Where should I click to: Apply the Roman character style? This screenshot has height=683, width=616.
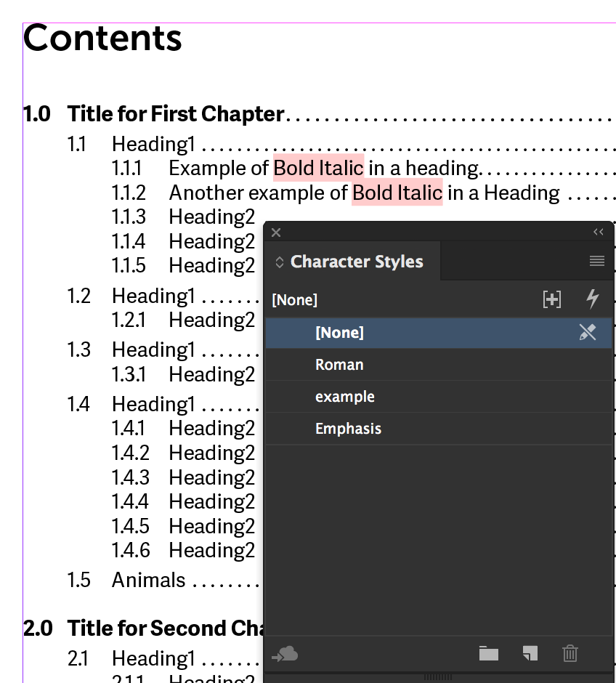pyautogui.click(x=339, y=365)
